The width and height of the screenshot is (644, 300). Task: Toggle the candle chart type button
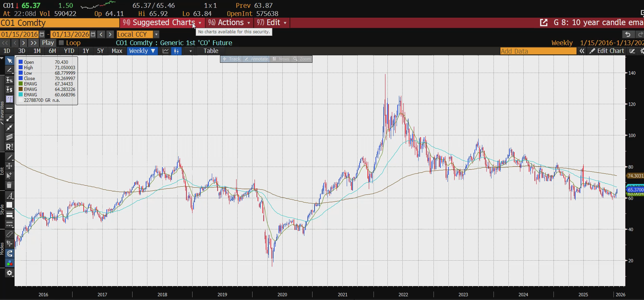click(x=176, y=51)
